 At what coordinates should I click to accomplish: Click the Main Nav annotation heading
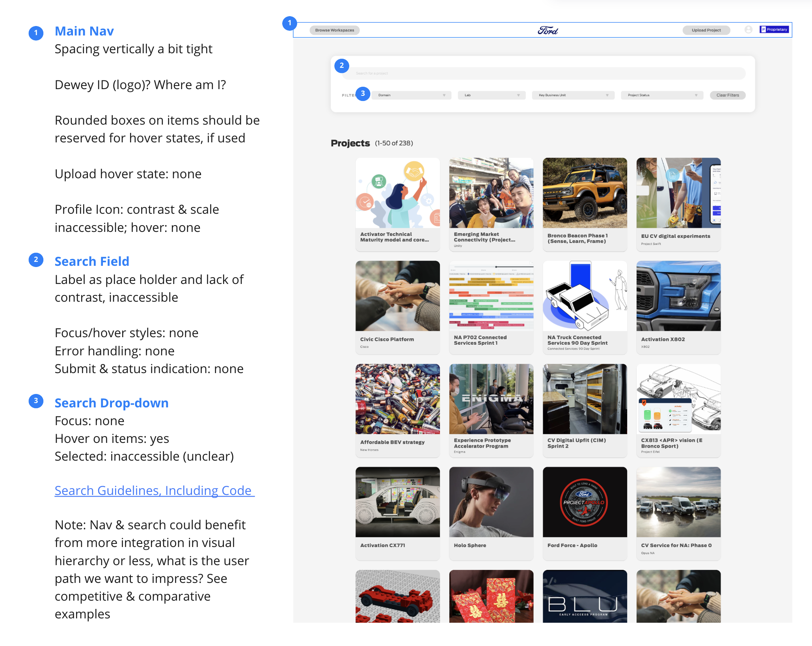click(x=84, y=31)
